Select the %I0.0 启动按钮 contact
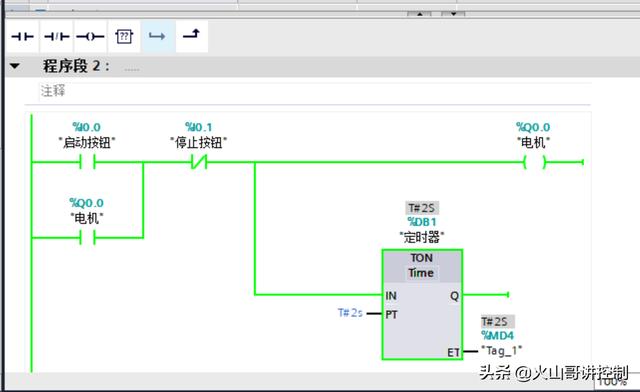 pyautogui.click(x=87, y=163)
